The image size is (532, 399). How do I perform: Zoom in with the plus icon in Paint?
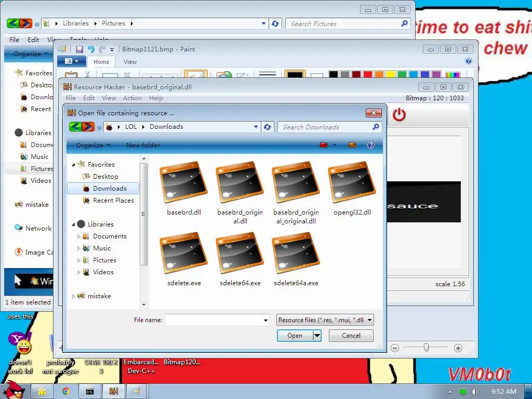tap(458, 348)
